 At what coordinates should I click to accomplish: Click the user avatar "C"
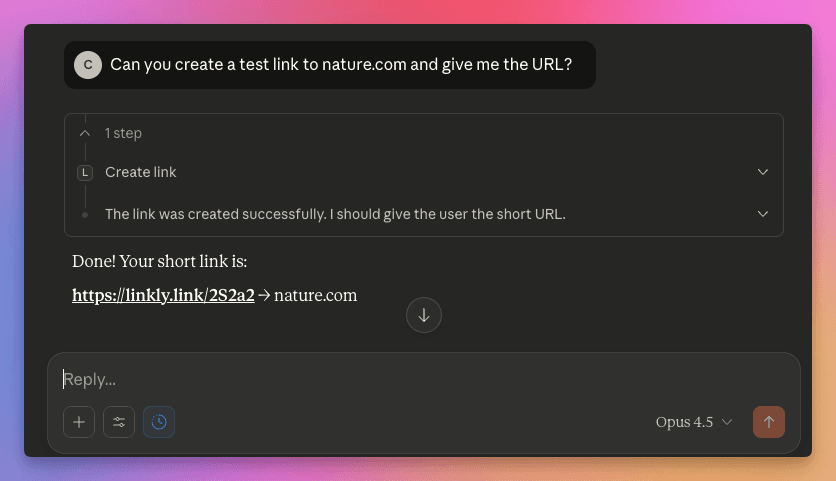tap(88, 65)
